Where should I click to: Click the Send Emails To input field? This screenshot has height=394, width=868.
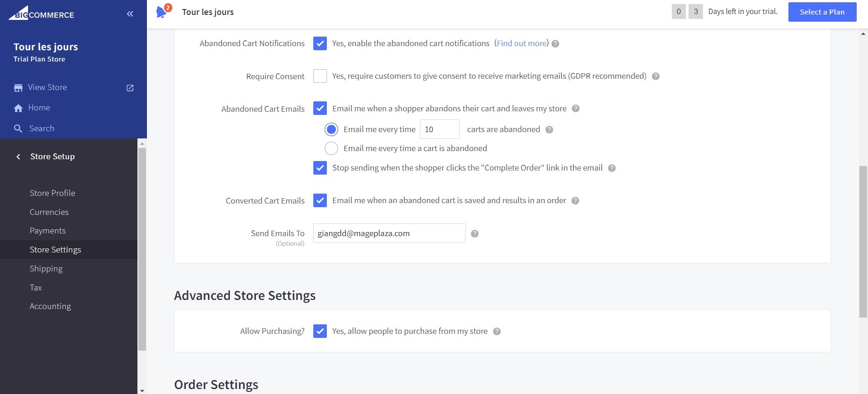tap(389, 233)
